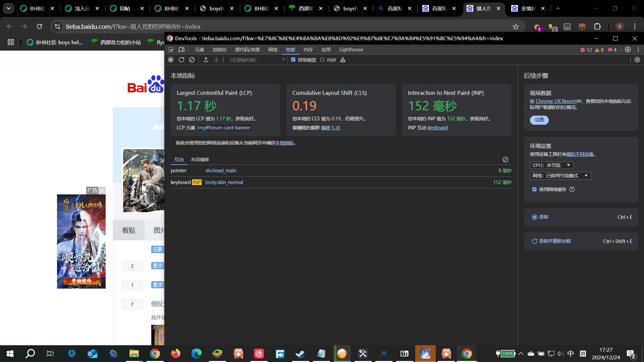Screen dimensions: 644x362
Task: Click the 模拟不同设备 link
Action: [580, 155]
